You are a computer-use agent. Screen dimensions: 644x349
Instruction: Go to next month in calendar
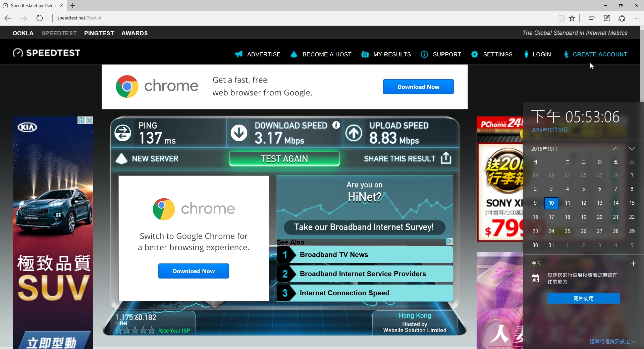(x=632, y=149)
